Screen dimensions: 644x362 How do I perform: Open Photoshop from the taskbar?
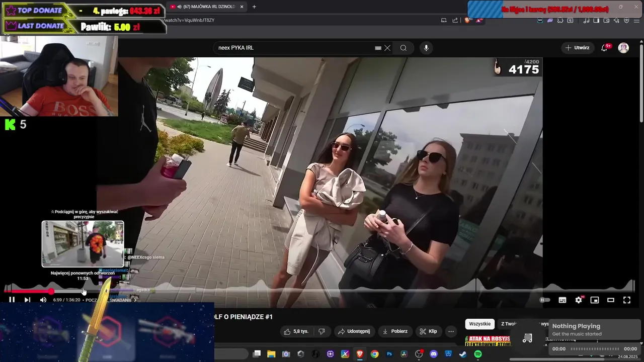point(389,354)
